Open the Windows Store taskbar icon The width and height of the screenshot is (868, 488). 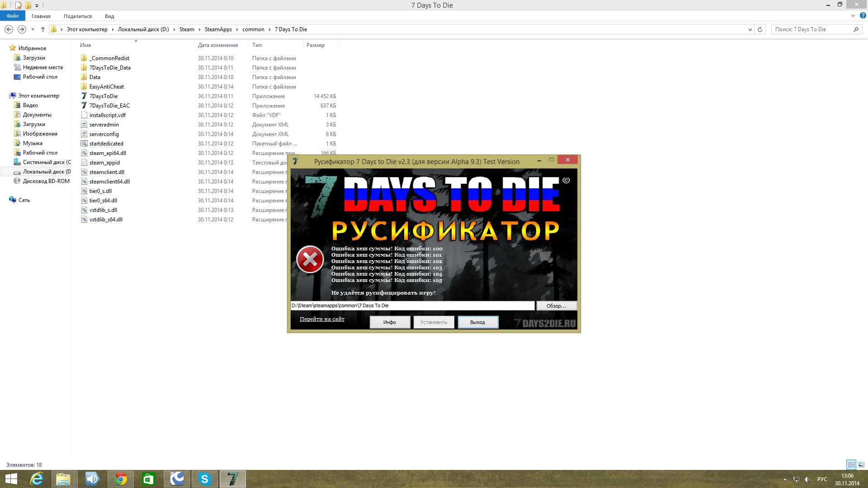(148, 479)
